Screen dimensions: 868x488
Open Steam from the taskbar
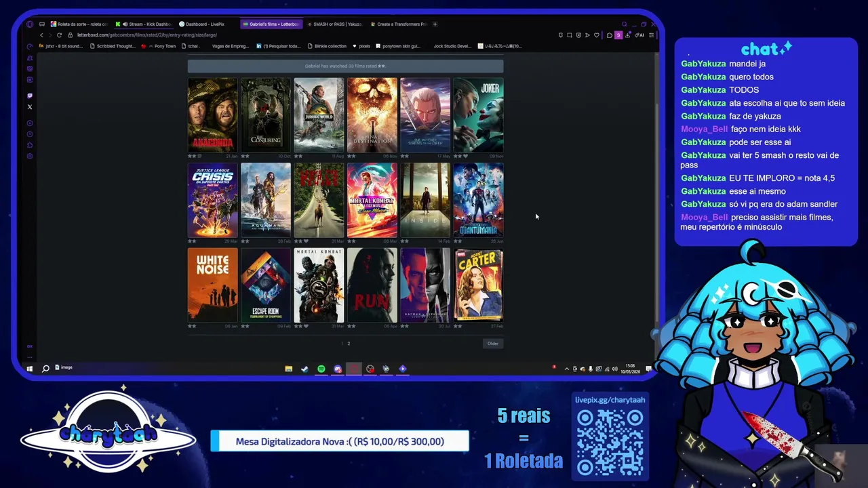(x=304, y=369)
